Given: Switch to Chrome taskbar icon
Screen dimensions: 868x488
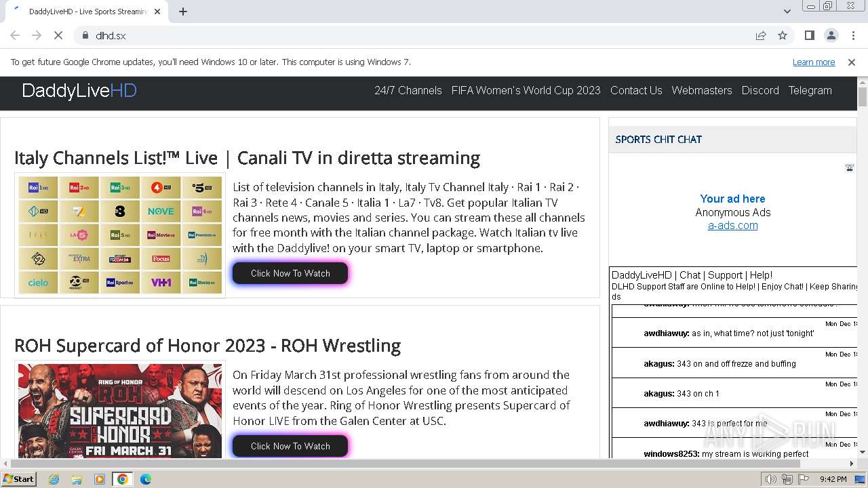Looking at the screenshot, I should pyautogui.click(x=123, y=479).
